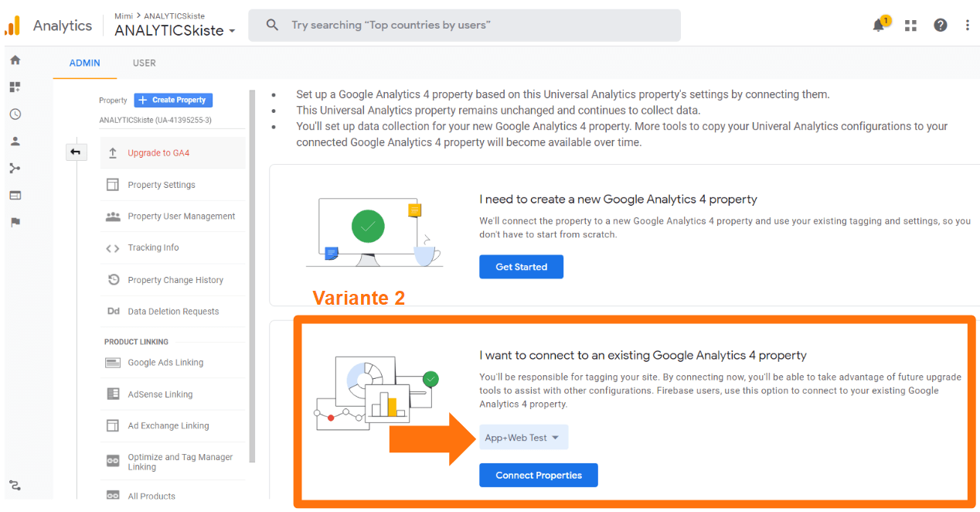Click the Connect Properties button
Screen dimensions: 980x512
click(538, 475)
